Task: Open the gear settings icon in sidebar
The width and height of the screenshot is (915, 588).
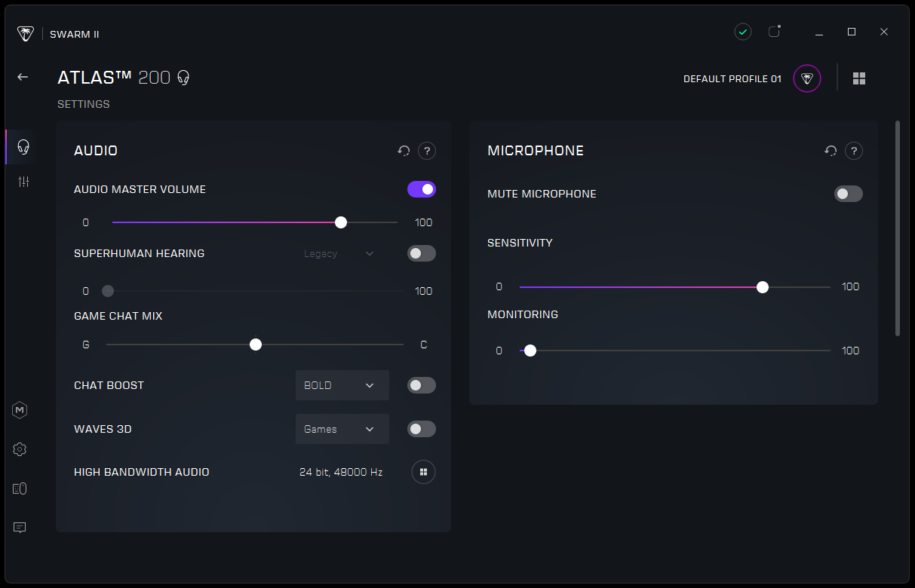Action: tap(20, 449)
